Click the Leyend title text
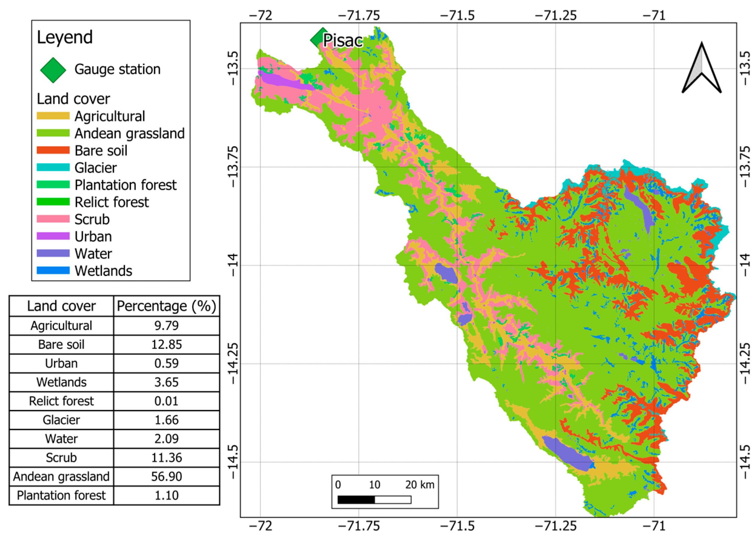 tap(65, 37)
